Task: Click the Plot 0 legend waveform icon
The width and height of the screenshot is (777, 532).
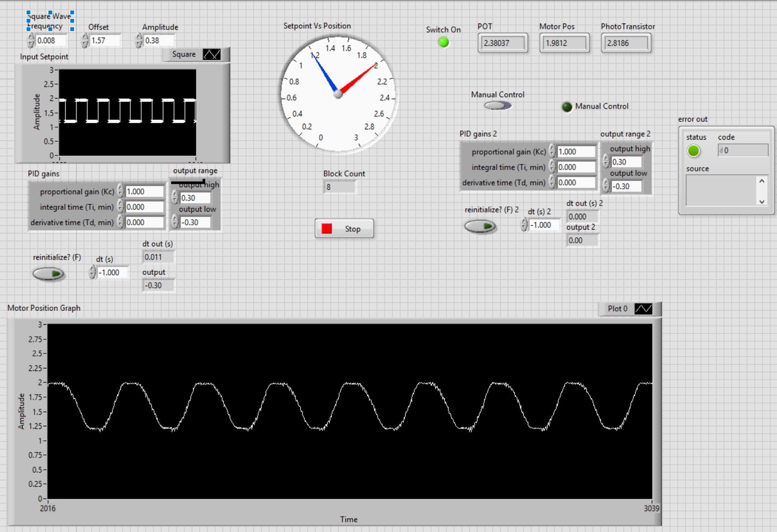Action: pos(643,308)
